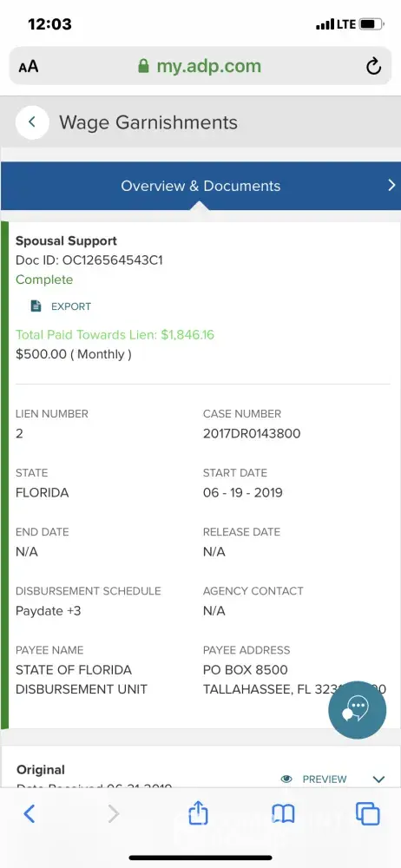Open Safari text size AA menu
This screenshot has width=401, height=868.
coord(29,67)
